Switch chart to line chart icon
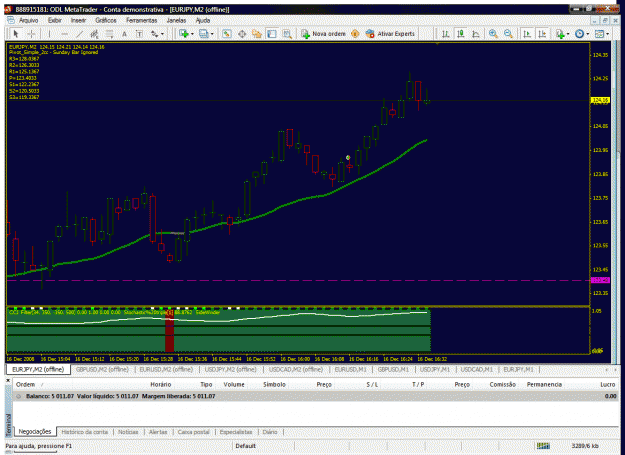The width and height of the screenshot is (625, 455). 476,34
